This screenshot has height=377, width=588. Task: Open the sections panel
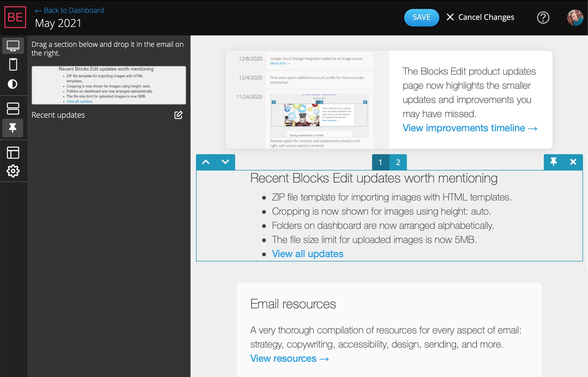[x=13, y=108]
